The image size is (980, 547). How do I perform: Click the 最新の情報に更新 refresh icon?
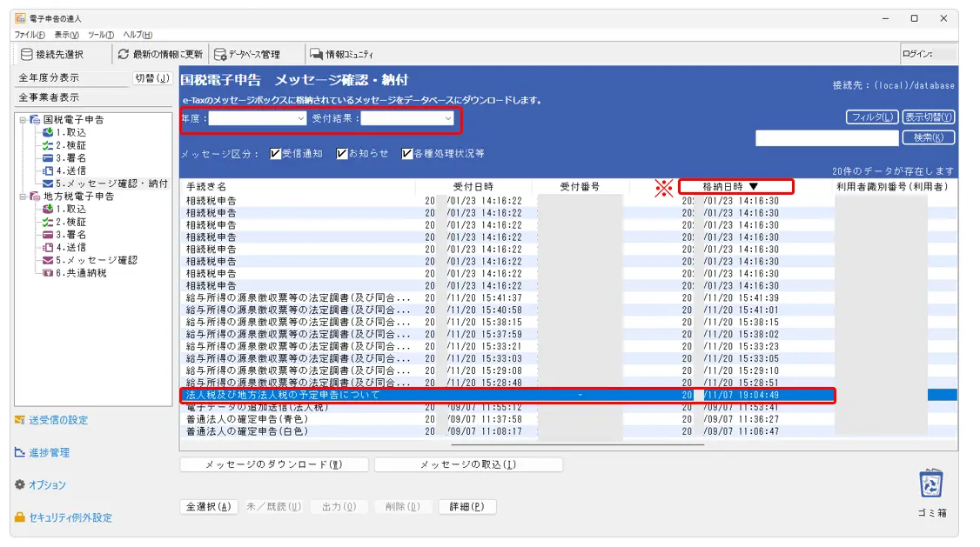point(124,54)
